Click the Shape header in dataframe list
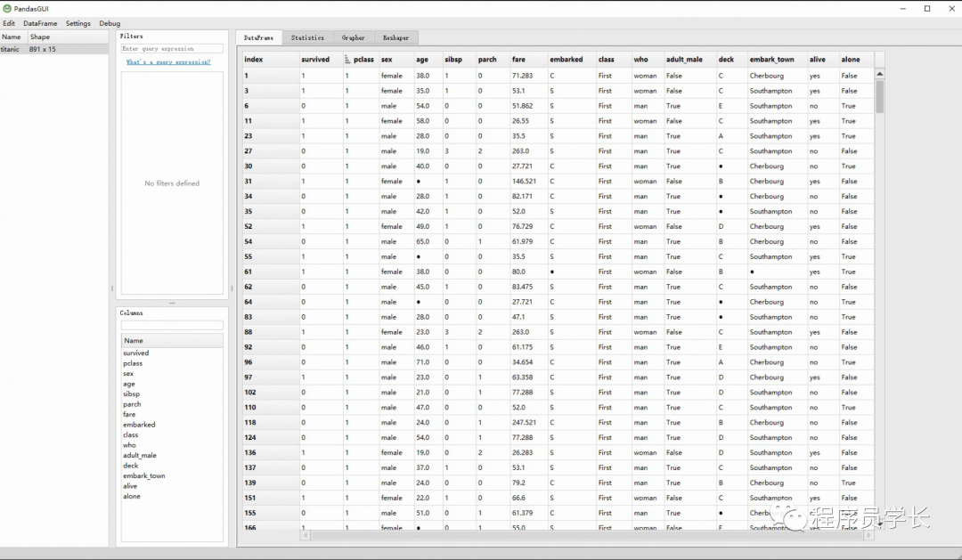The height and width of the screenshot is (560, 962). coord(68,37)
